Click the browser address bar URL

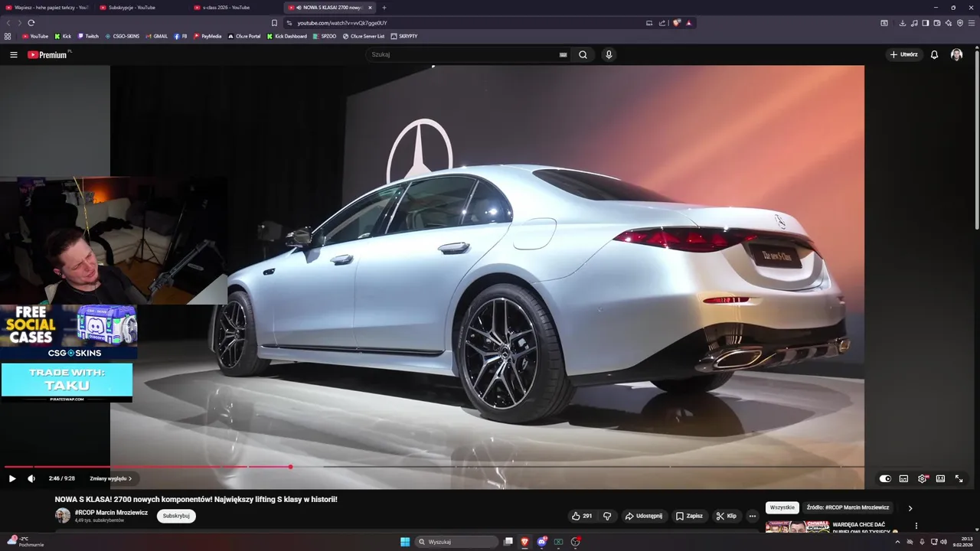(x=342, y=23)
